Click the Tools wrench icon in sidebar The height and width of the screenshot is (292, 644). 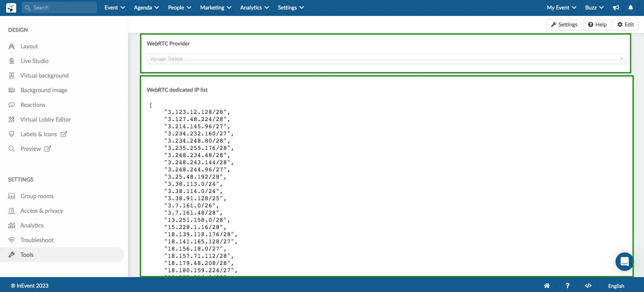(12, 255)
